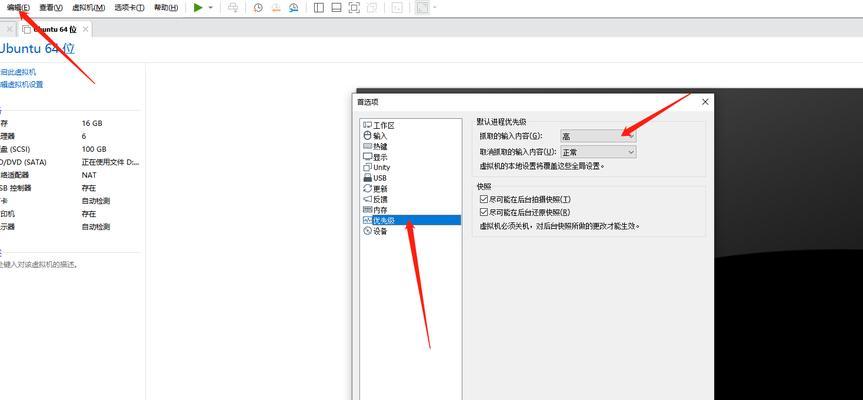Open the 帮助(H) menu
This screenshot has height=400, width=863.
point(166,8)
